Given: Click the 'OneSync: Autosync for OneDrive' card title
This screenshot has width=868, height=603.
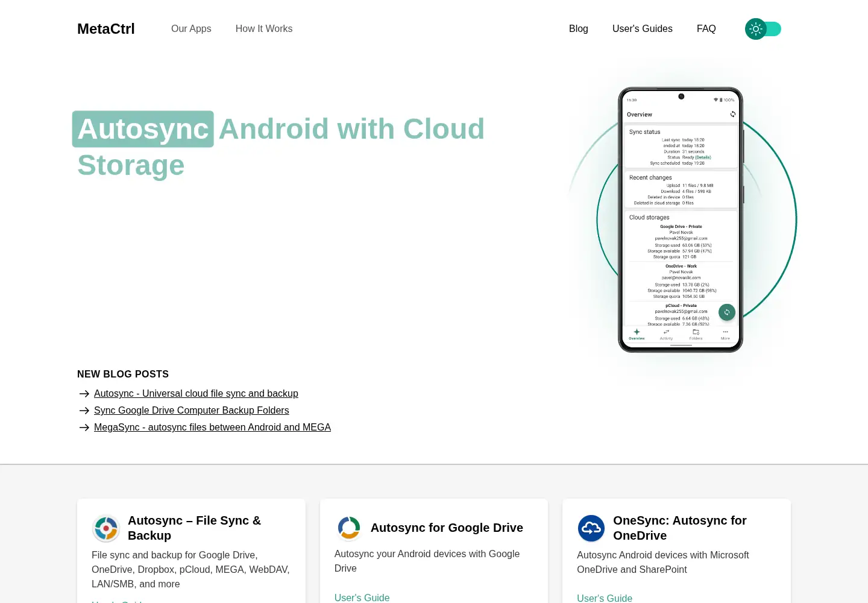Looking at the screenshot, I should 680,528.
